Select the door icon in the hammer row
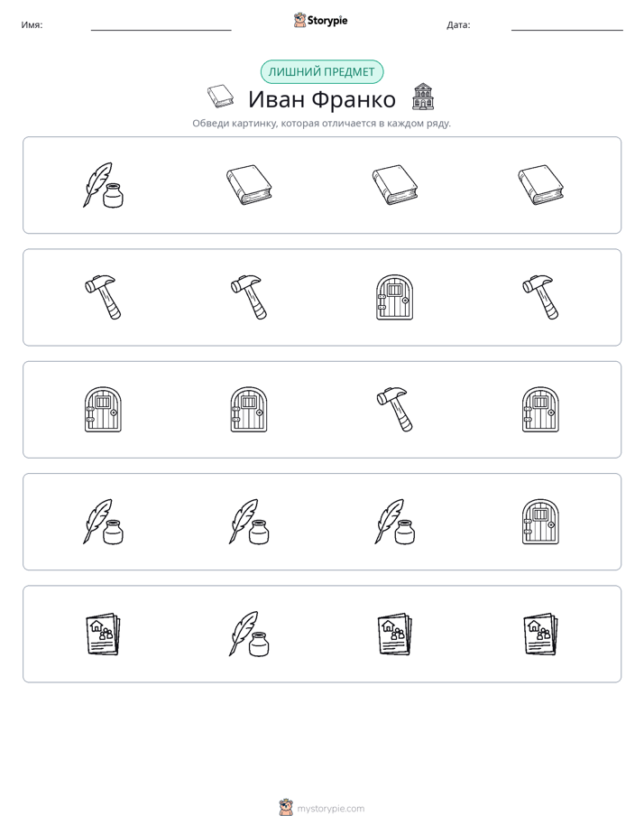The height and width of the screenshot is (834, 644). (x=395, y=297)
